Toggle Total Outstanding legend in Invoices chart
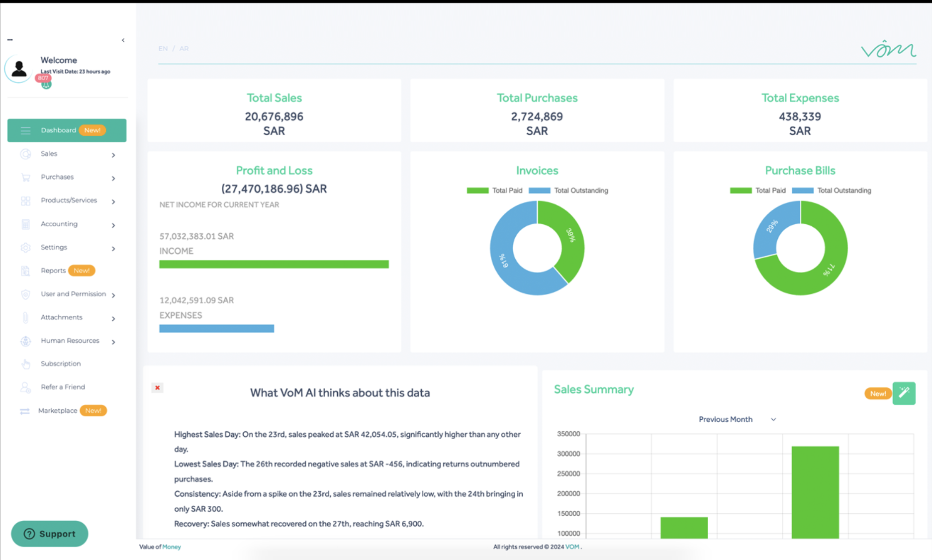 coord(568,190)
